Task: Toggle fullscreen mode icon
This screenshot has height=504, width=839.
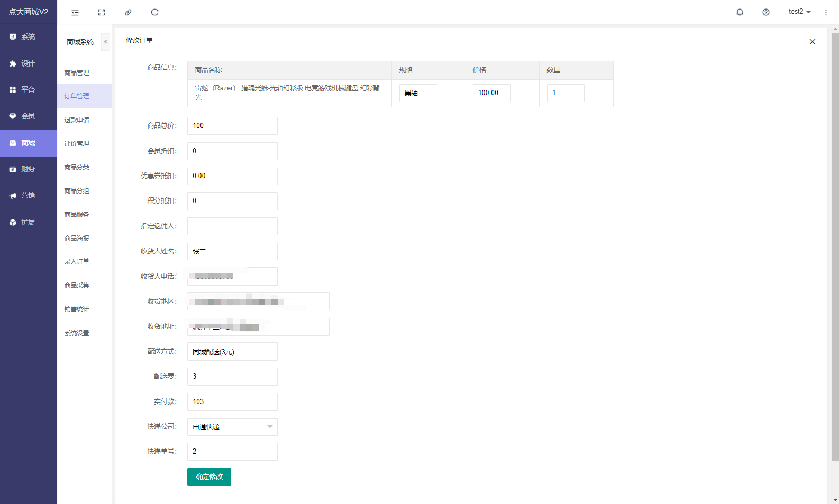Action: click(x=102, y=12)
